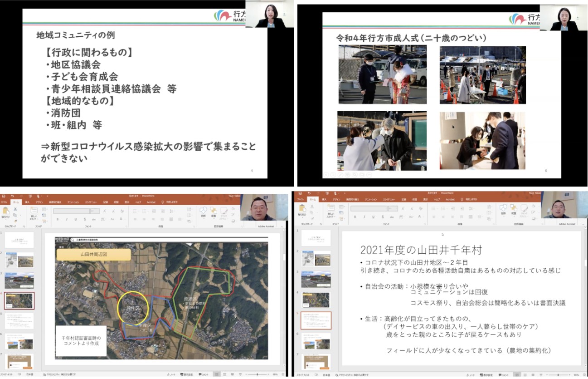Viewport: 588px width, 379px height.
Task: Click Save icon in the map window's title bar
Action: (x=4, y=196)
